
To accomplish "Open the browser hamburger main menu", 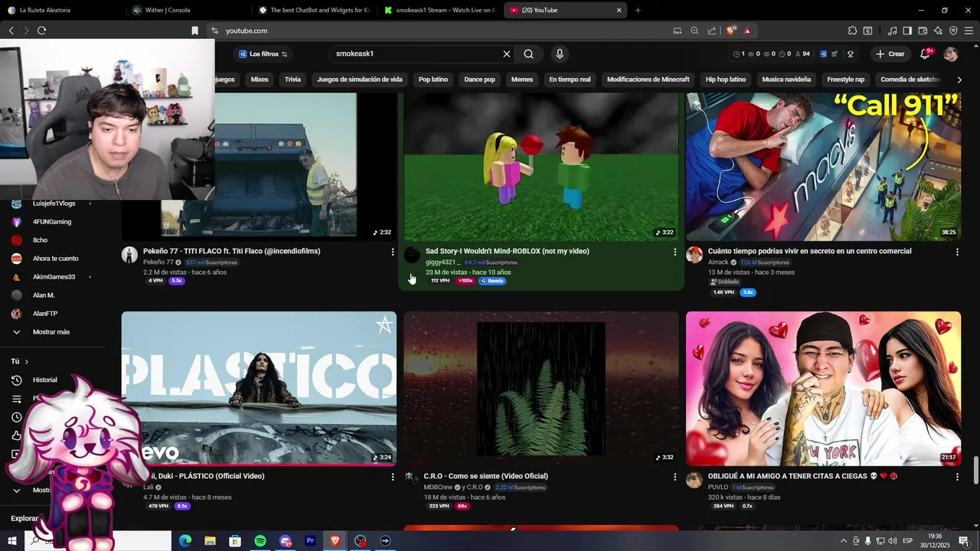I will [x=969, y=31].
